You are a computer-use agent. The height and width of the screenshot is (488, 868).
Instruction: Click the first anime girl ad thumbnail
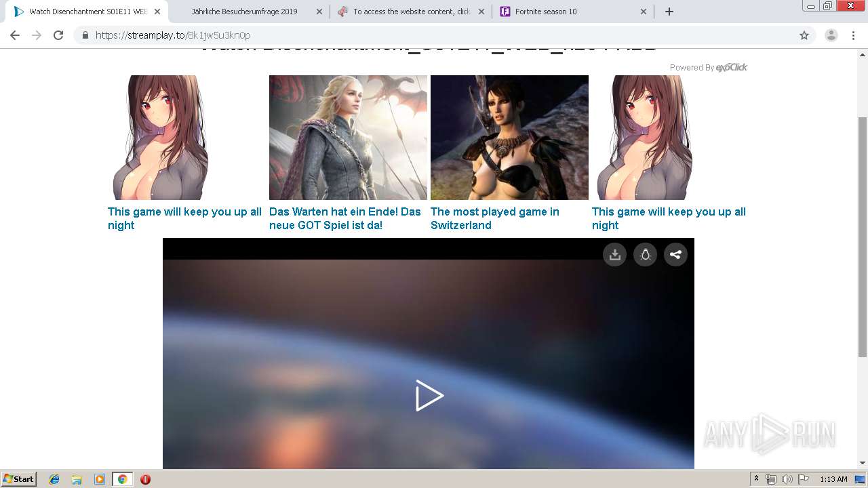[162, 138]
